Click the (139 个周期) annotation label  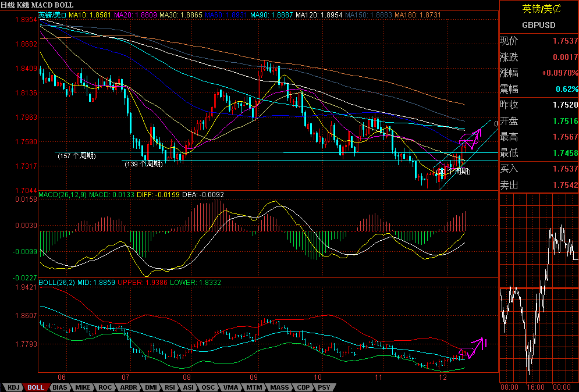[x=144, y=164]
